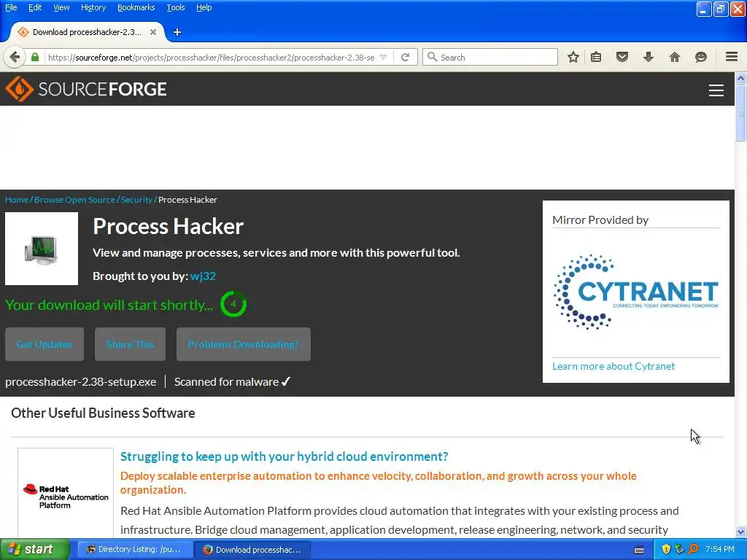The width and height of the screenshot is (747, 560).
Task: Click the Process Hacker title heading
Action: click(x=169, y=226)
